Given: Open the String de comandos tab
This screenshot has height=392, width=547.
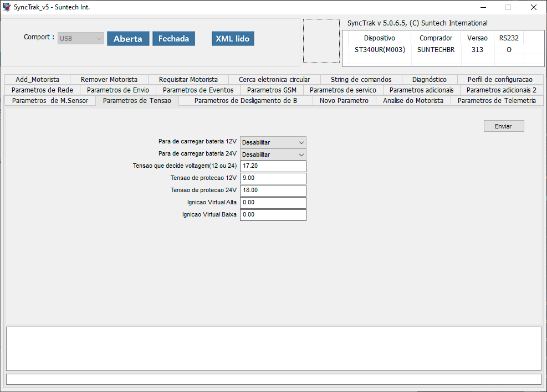Looking at the screenshot, I should (361, 80).
